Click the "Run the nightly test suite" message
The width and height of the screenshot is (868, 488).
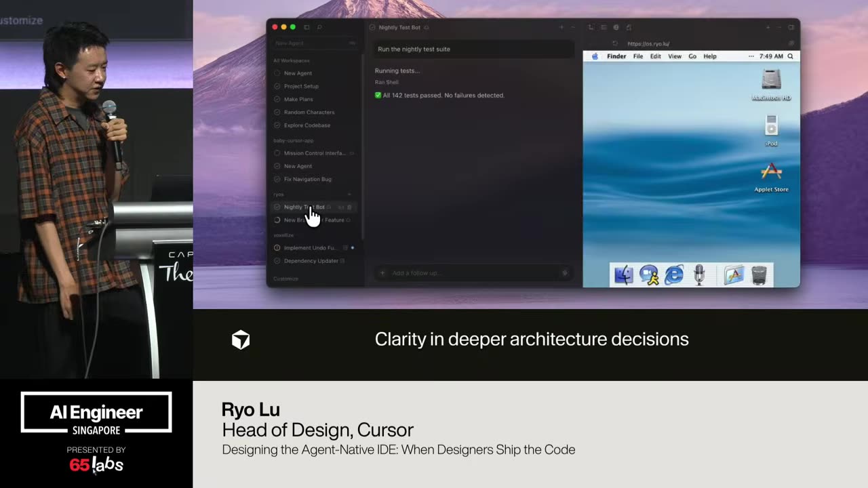pos(474,49)
